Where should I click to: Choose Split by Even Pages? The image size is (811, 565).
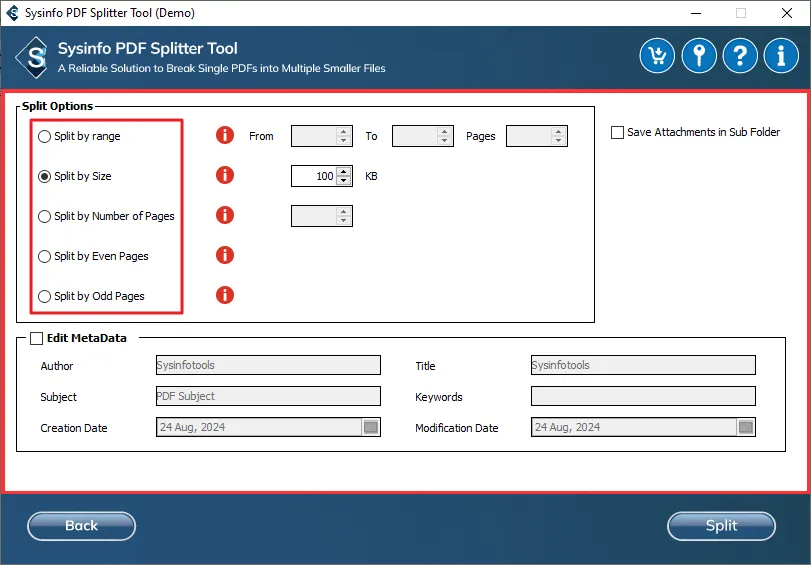click(93, 256)
